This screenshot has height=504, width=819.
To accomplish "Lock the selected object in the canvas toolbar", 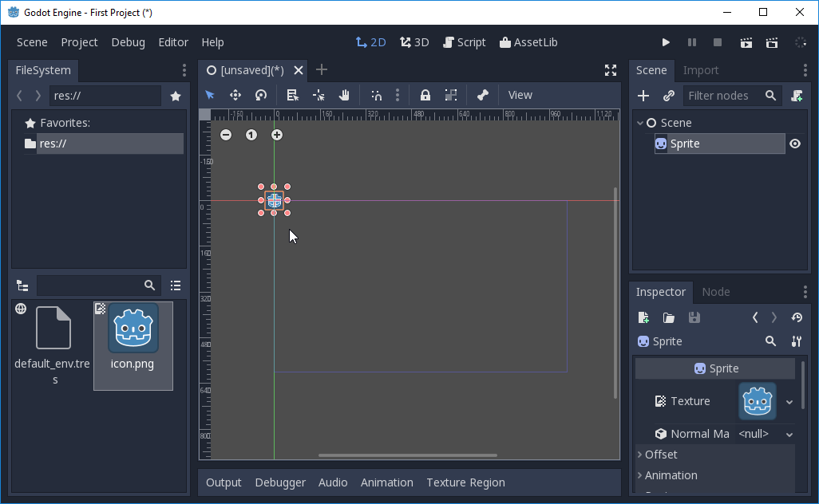I will coord(425,95).
